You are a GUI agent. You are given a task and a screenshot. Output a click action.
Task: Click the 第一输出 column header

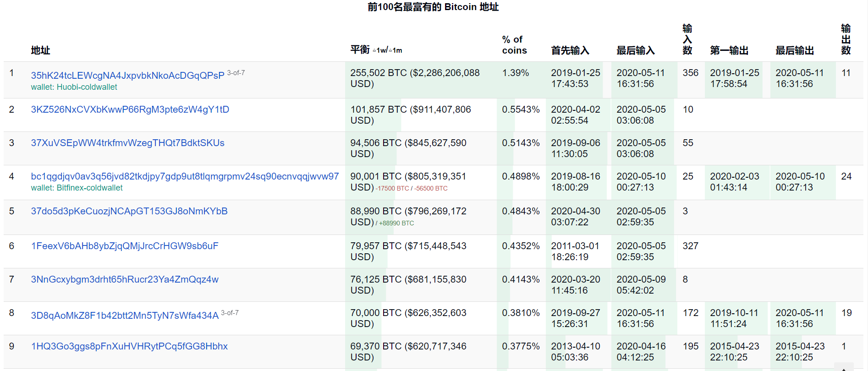click(729, 50)
